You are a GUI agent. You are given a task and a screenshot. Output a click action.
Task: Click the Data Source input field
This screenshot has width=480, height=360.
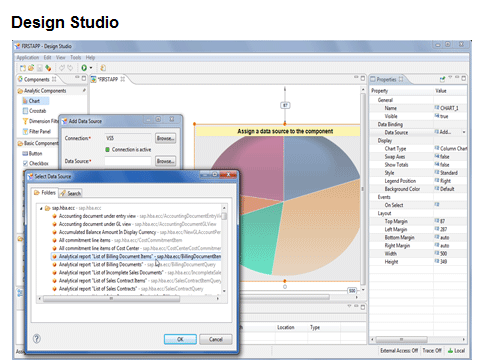tap(128, 161)
